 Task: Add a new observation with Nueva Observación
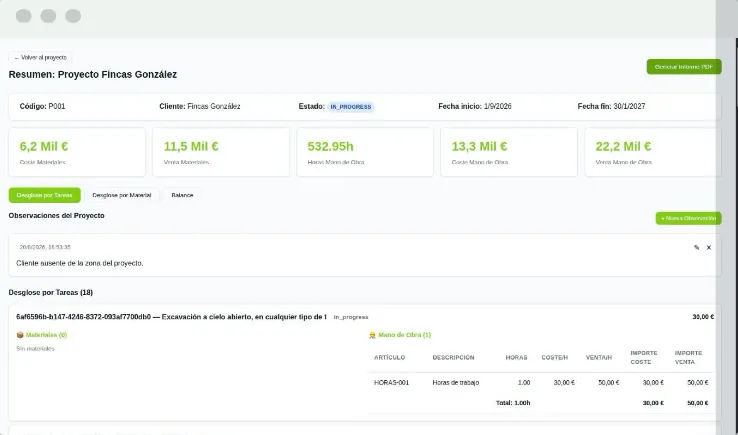point(688,218)
